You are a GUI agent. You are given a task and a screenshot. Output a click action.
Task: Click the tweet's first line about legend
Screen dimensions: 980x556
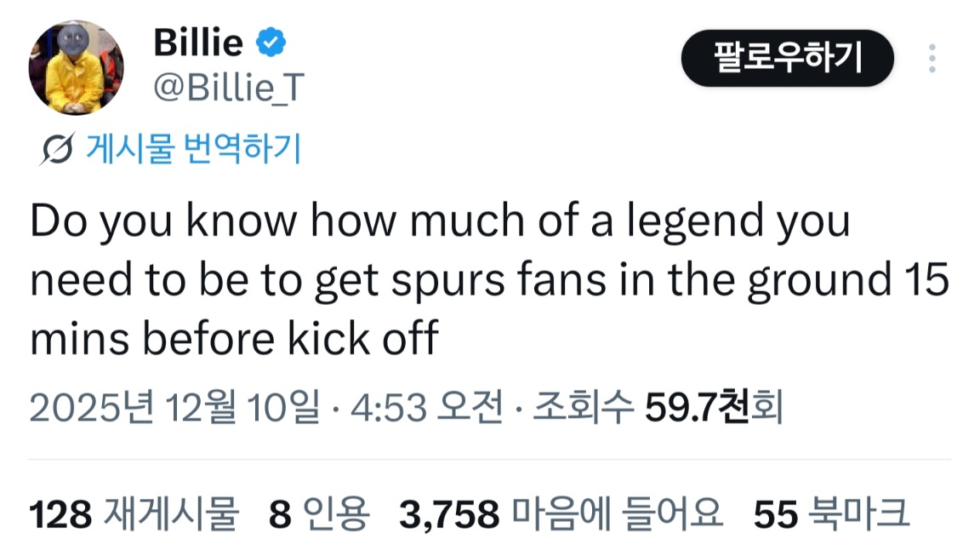(440, 221)
